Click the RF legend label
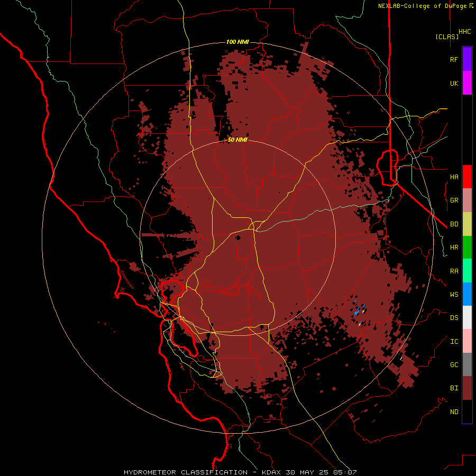The width and height of the screenshot is (476, 476). click(454, 59)
